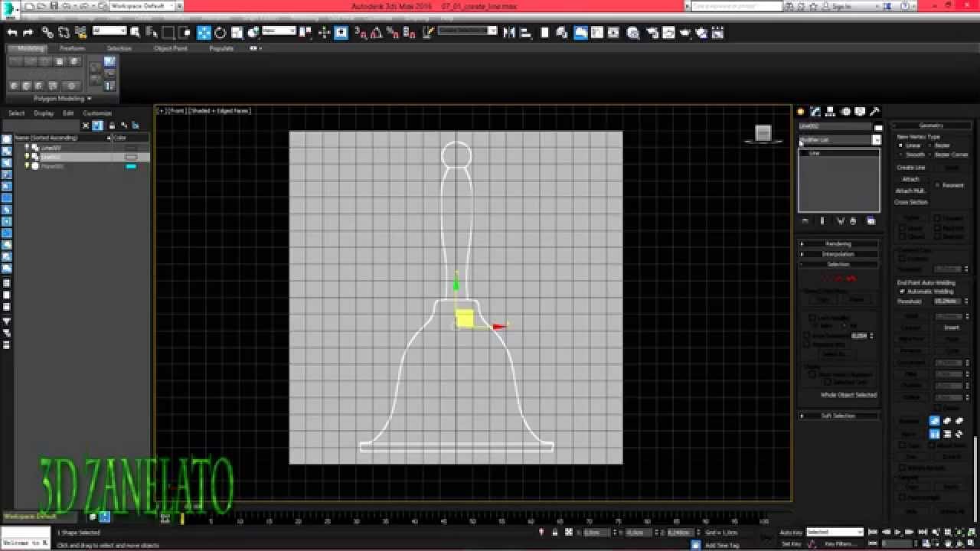Activate the Select and Move tool
This screenshot has height=551, width=980.
click(x=204, y=32)
